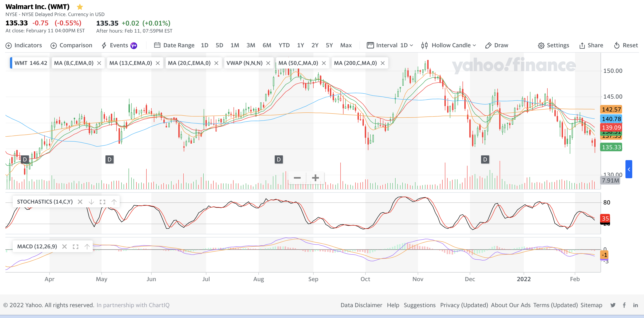Screen dimensions: 644x318
Task: Zoom in using the plus button
Action: pyautogui.click(x=315, y=178)
